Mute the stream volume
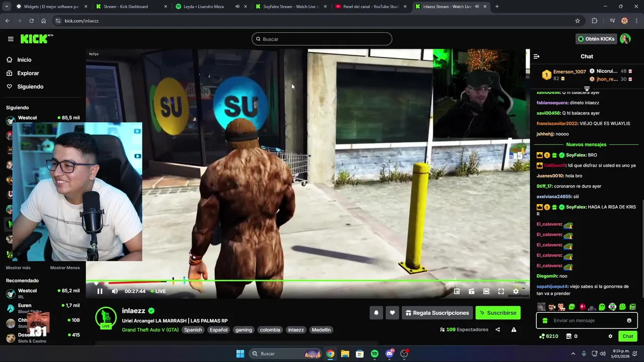The height and width of the screenshot is (362, 644). tap(115, 291)
